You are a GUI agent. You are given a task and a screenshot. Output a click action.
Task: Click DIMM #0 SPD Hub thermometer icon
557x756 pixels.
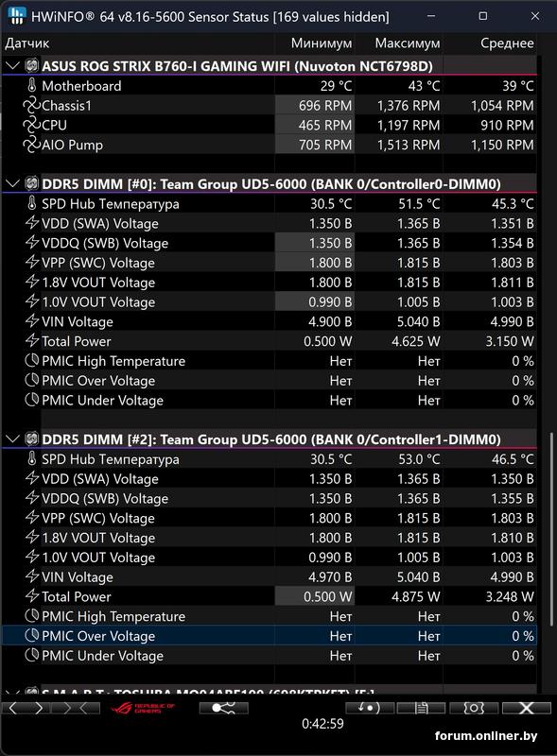coord(32,203)
